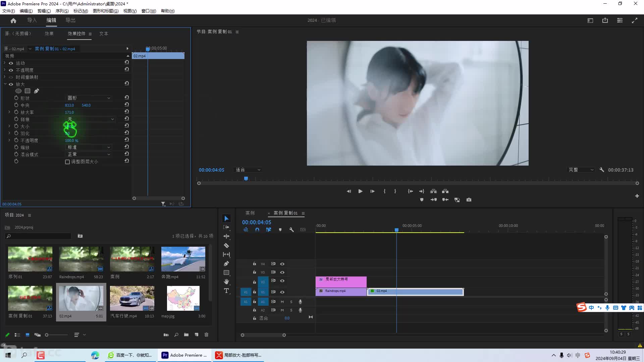Create ellipse mask for 放大 effect
Image resolution: width=644 pixels, height=362 pixels.
(x=18, y=91)
